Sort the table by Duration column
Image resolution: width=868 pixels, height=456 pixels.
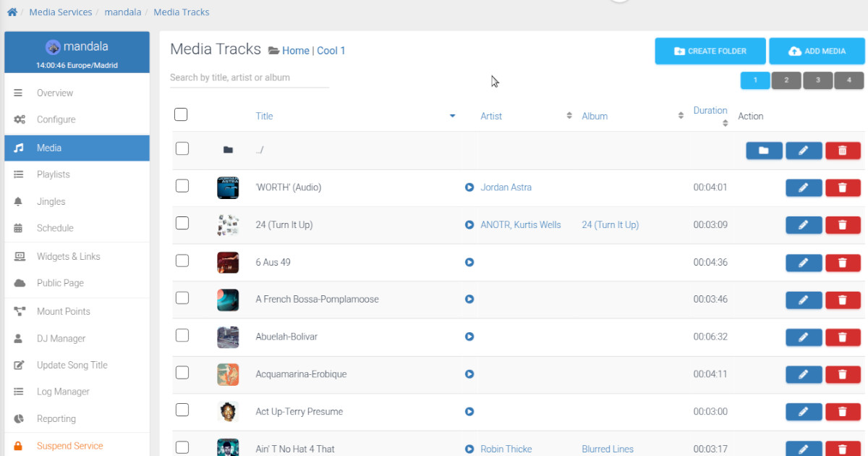coord(726,123)
